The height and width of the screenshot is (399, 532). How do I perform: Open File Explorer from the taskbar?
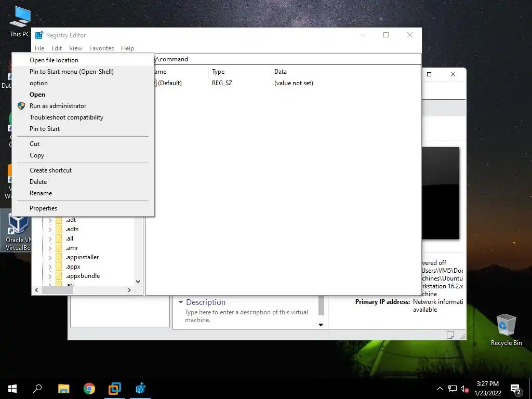coord(64,389)
